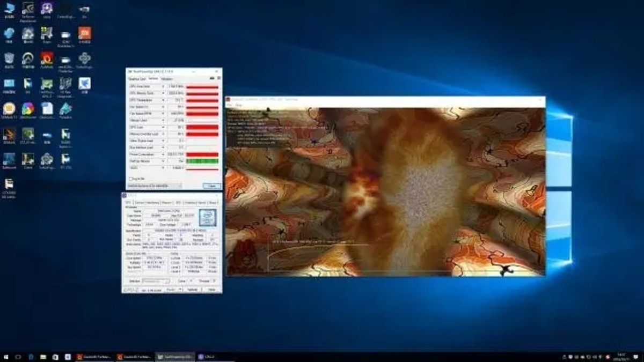Open the Validation tab in GPU-Z
Screen dimensions: 644x362
[x=167, y=79]
